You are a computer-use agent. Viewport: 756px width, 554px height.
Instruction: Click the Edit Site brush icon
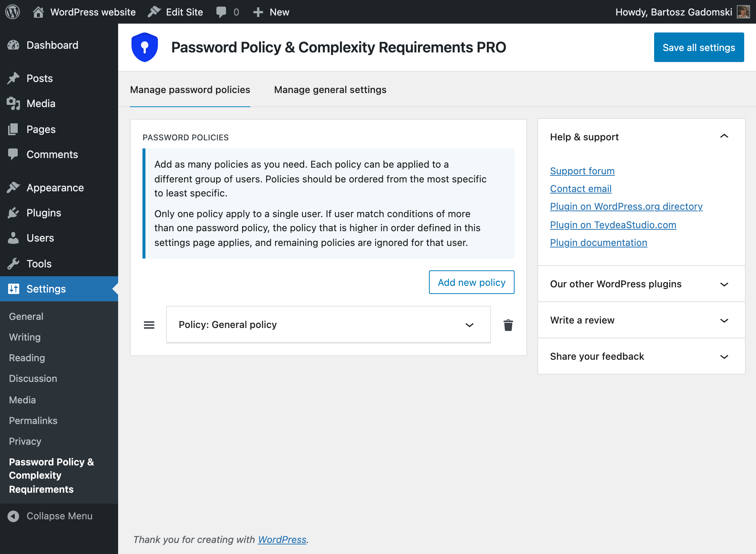click(x=154, y=12)
